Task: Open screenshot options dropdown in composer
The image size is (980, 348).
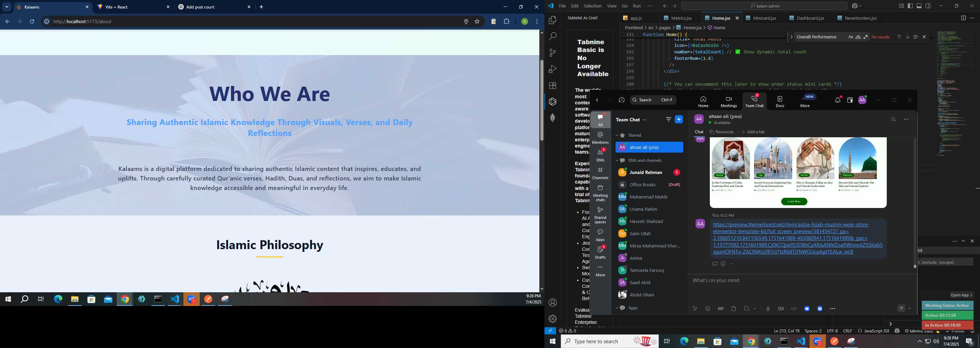Action: pyautogui.click(x=755, y=309)
